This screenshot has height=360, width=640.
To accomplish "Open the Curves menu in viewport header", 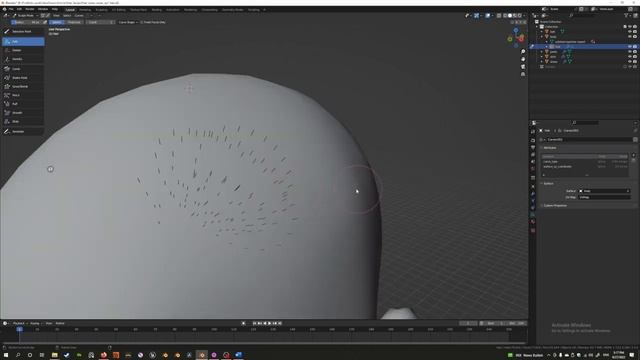I will coord(79,16).
